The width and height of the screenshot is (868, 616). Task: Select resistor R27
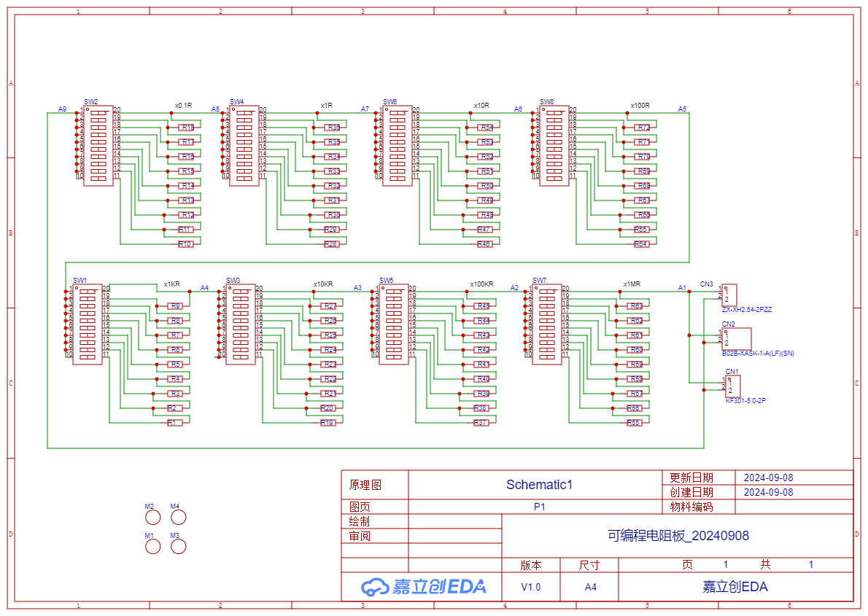[330, 306]
